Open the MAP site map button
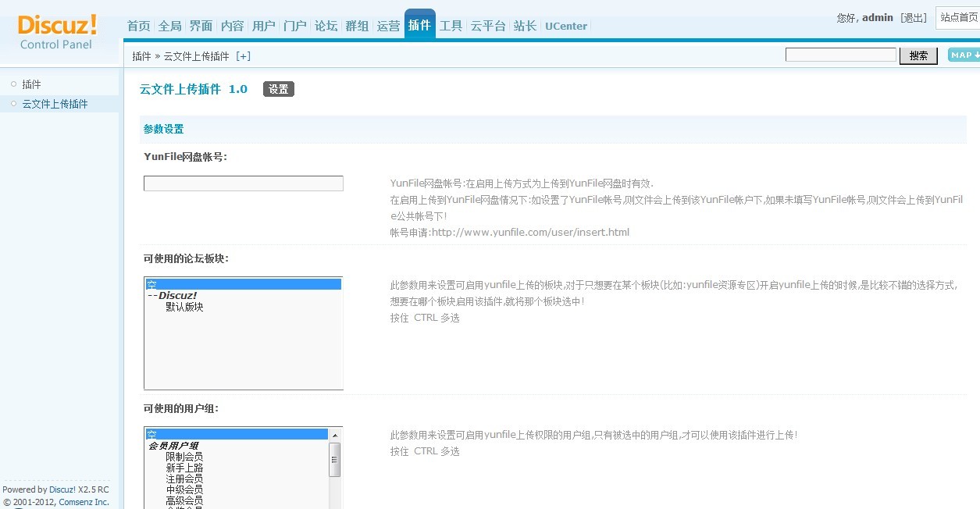The image size is (980, 509). point(964,55)
